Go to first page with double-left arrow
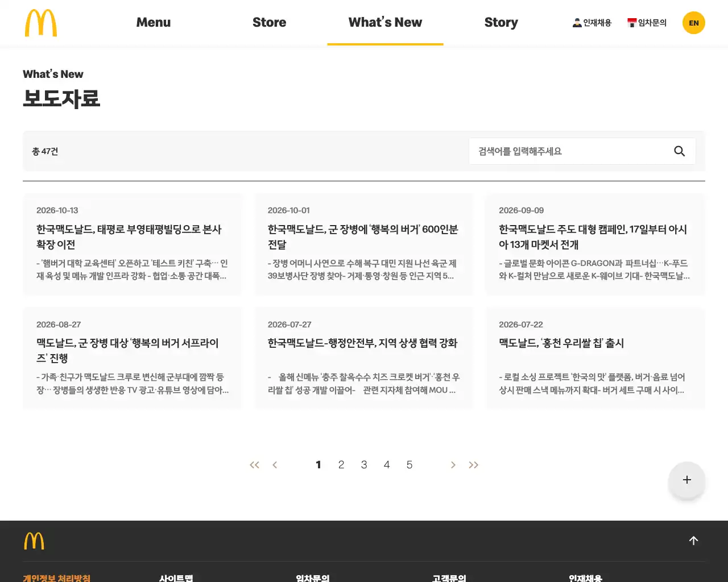Viewport: 728px width, 582px height. coord(254,465)
